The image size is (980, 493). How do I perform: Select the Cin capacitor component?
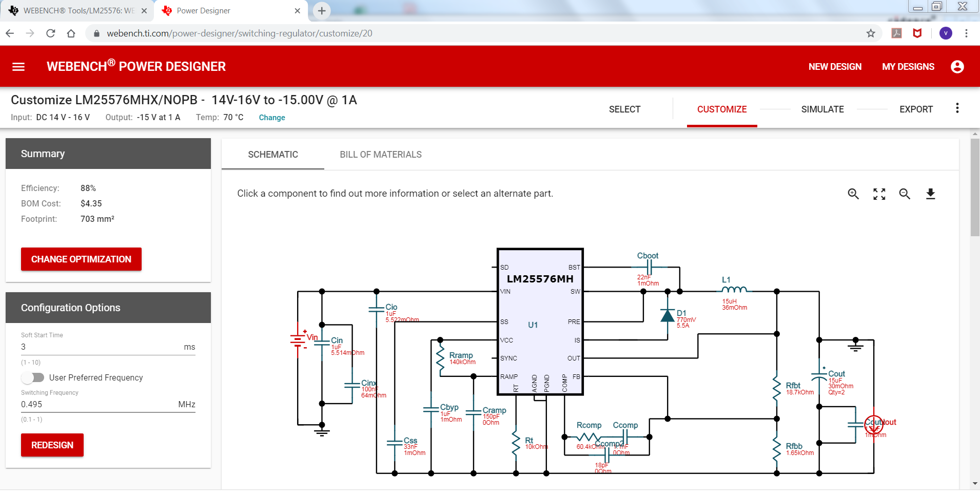tap(322, 344)
